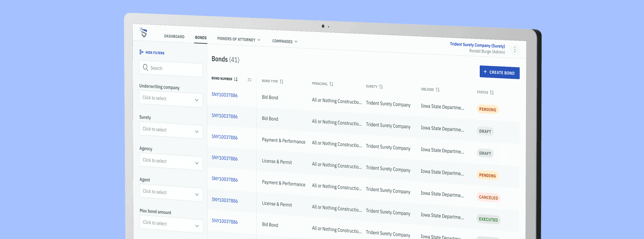644x239 pixels.
Task: Expand Powers of Attorney menu chevron
Action: [x=259, y=40]
